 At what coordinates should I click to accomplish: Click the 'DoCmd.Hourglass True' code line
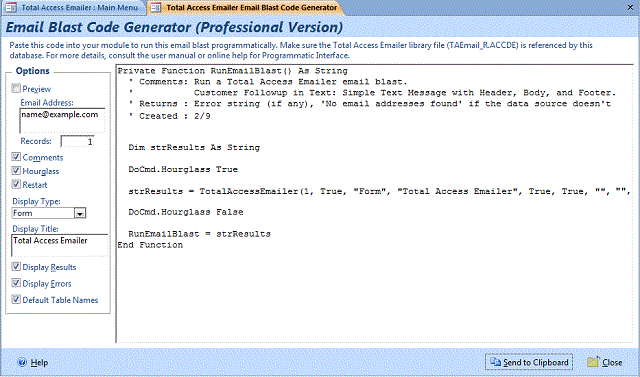point(183,169)
